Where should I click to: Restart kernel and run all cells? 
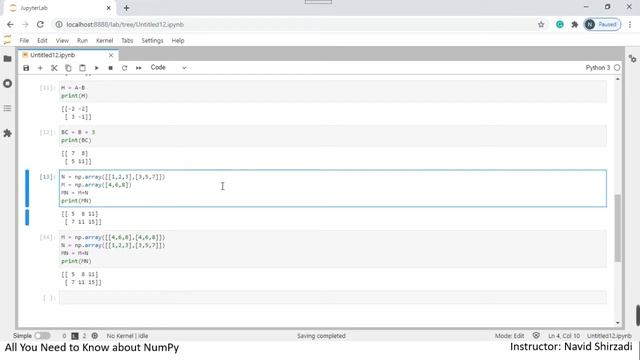click(x=139, y=68)
